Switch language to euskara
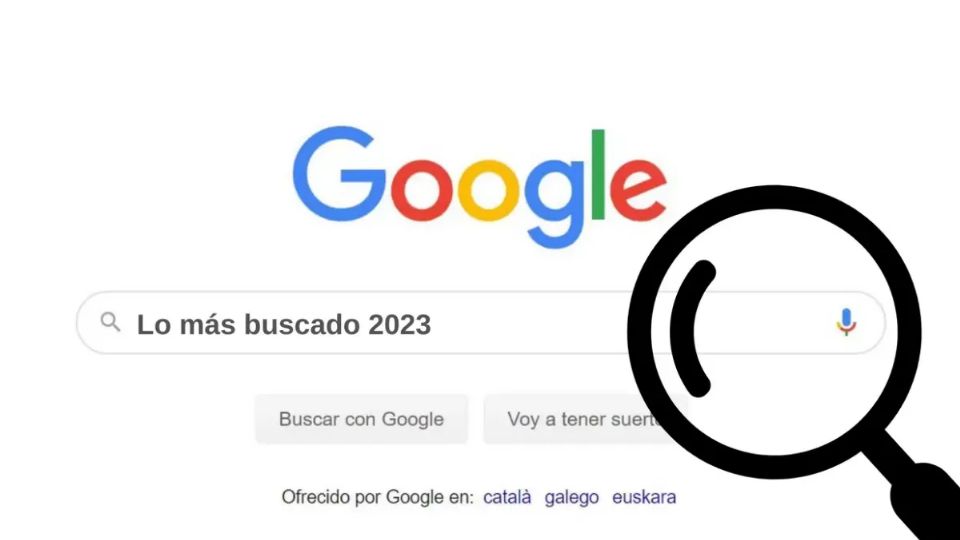 (644, 497)
